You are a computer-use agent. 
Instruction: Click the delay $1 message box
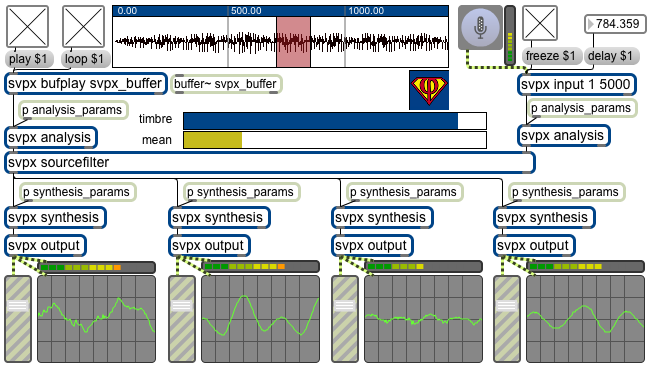click(610, 56)
